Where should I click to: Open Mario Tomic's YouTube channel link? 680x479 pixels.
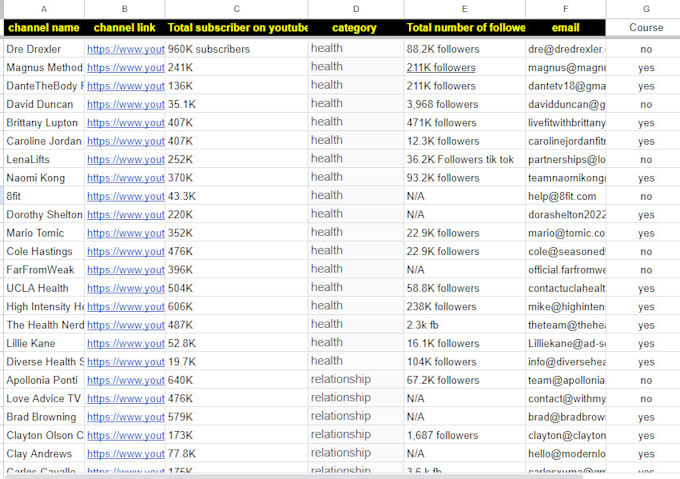pyautogui.click(x=126, y=233)
